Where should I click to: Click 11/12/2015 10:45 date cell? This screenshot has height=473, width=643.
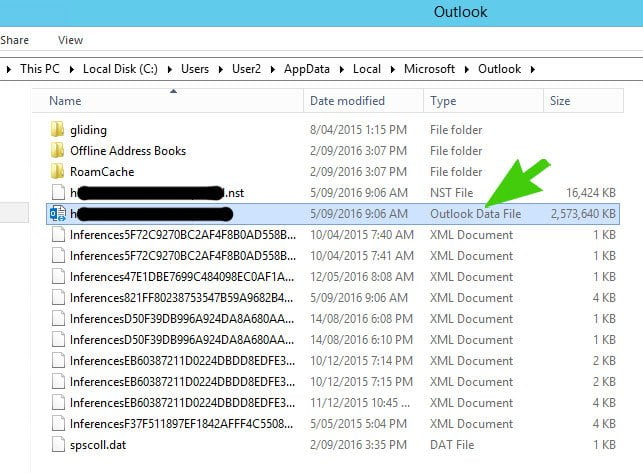click(360, 402)
